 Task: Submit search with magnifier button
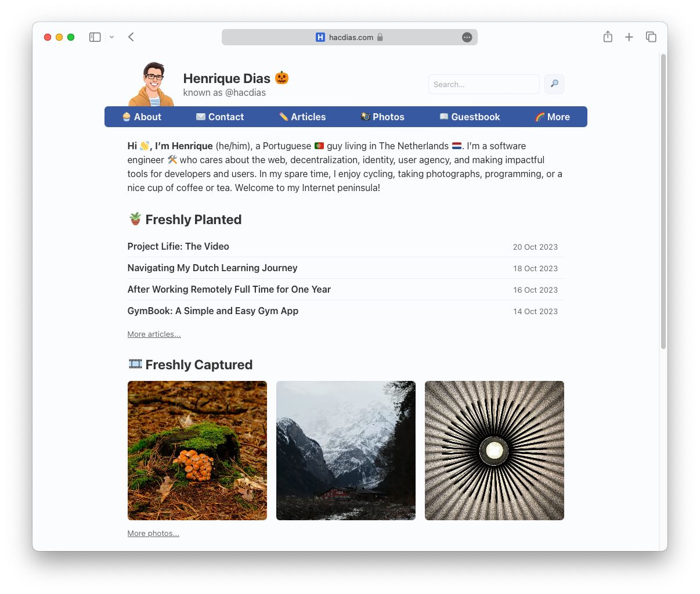[554, 84]
